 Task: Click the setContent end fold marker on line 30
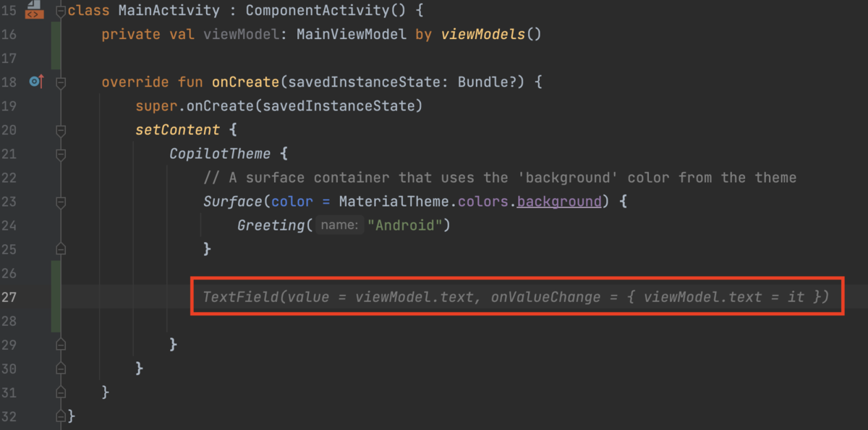61,368
